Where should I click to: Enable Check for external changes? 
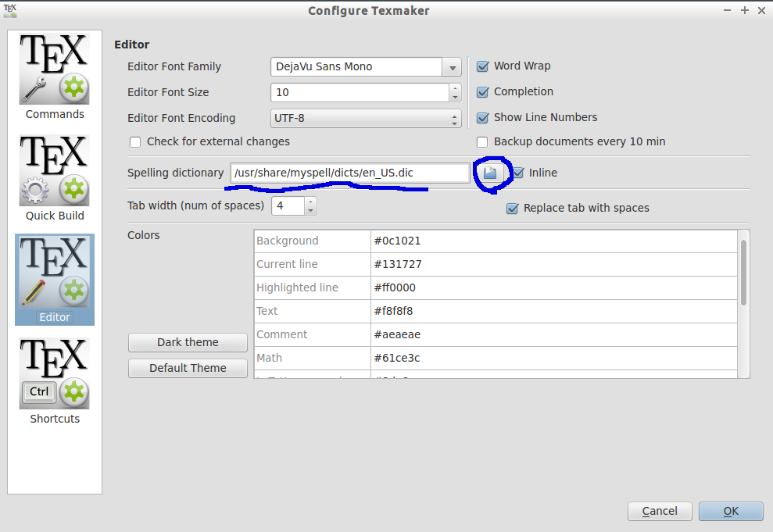coord(135,142)
